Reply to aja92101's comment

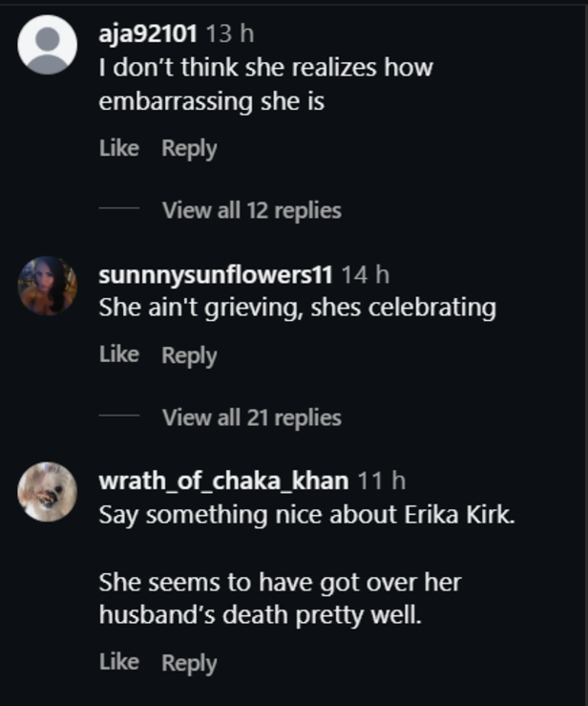[189, 148]
